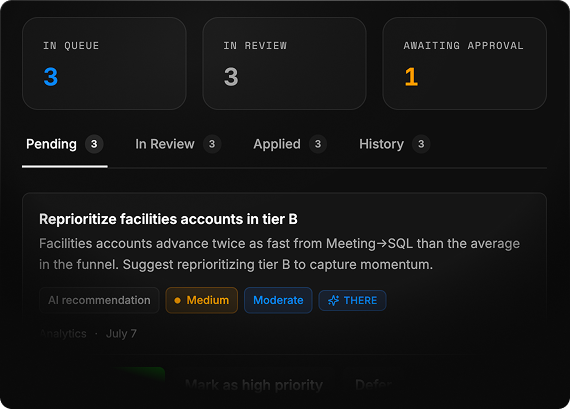Image resolution: width=570 pixels, height=409 pixels.
Task: Click the Moderate impact badge
Action: tap(278, 300)
